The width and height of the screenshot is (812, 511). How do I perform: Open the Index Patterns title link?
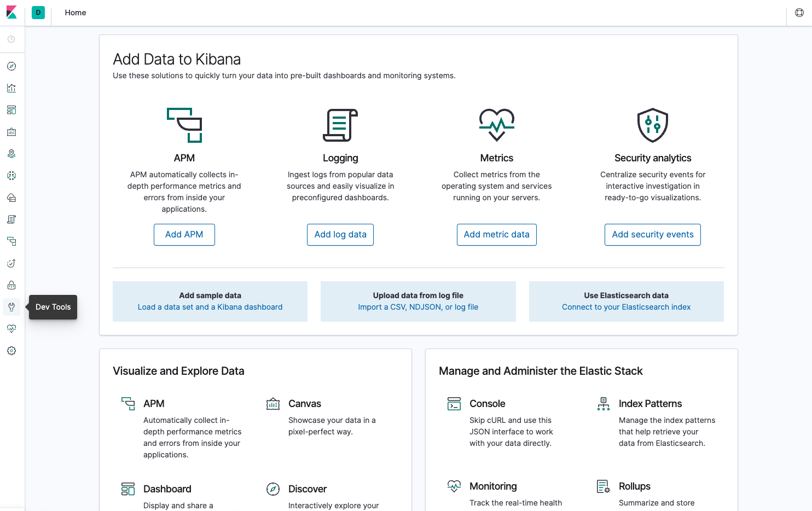click(651, 404)
